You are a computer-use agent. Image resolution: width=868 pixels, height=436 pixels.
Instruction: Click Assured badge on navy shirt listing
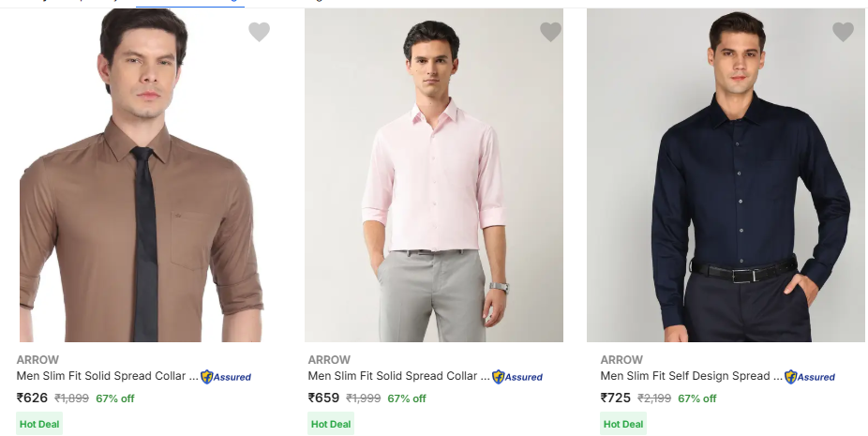point(810,377)
